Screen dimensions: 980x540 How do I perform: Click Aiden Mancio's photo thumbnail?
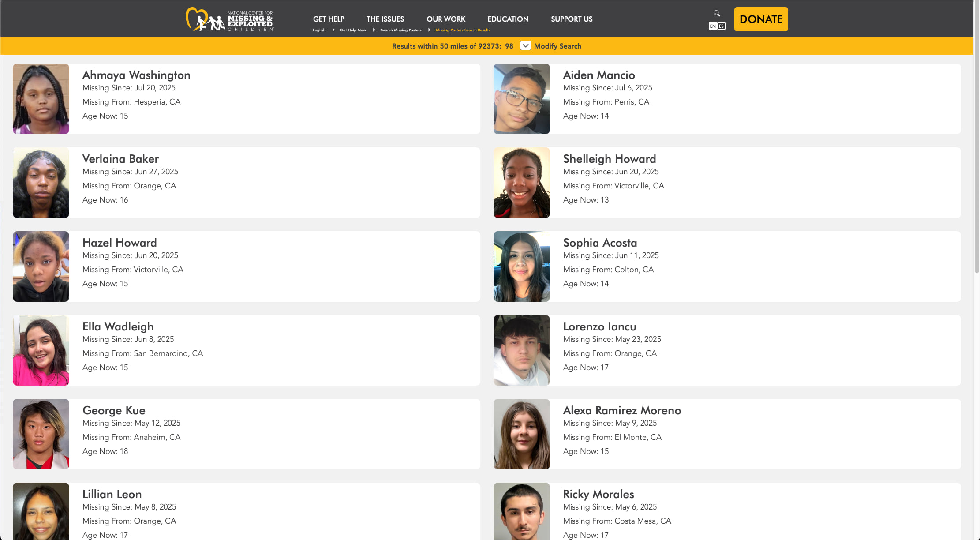tap(521, 98)
